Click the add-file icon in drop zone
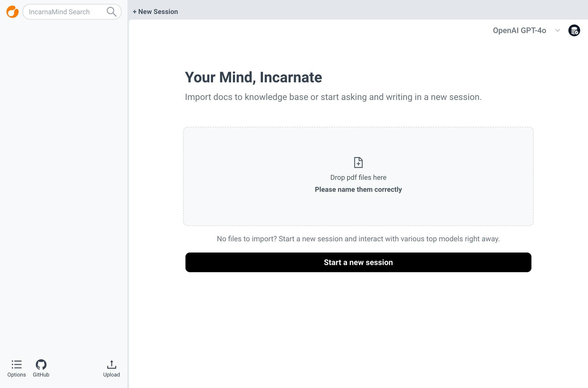 (358, 162)
